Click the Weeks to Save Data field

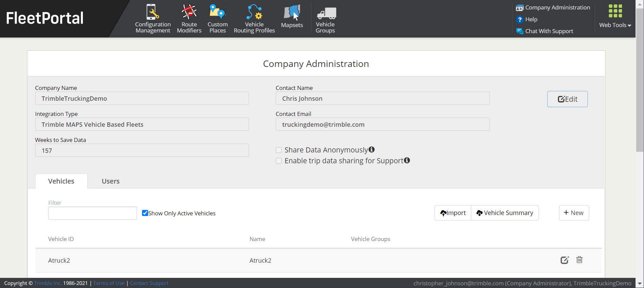(142, 150)
